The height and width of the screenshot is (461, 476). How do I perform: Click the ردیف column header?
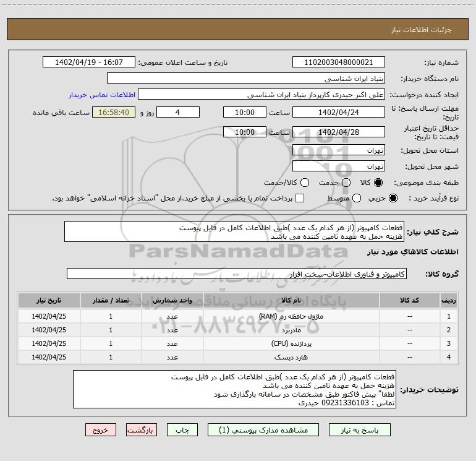tap(449, 301)
